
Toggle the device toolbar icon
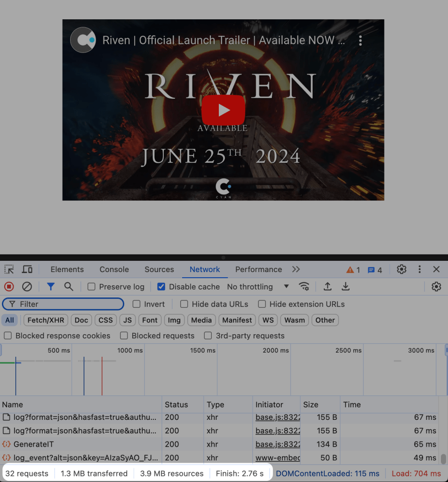(x=27, y=269)
